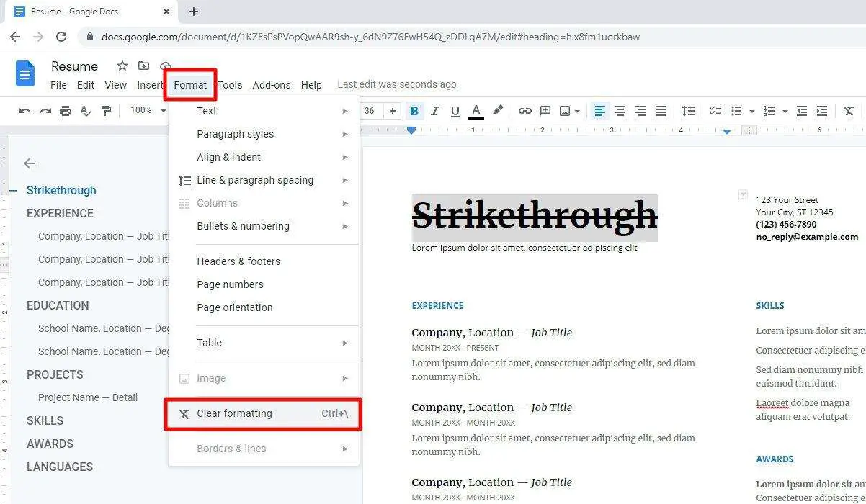Open the Add-ons menu
This screenshot has width=866, height=504.
(272, 85)
